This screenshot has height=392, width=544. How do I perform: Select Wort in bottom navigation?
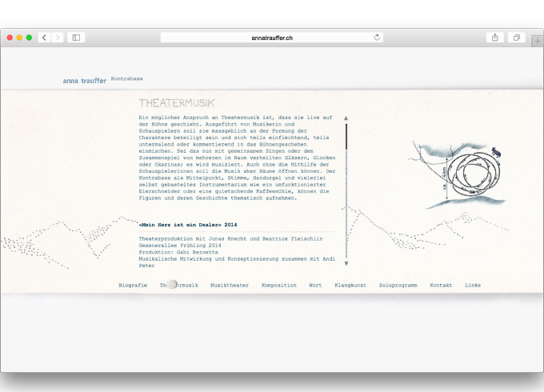pyautogui.click(x=315, y=285)
